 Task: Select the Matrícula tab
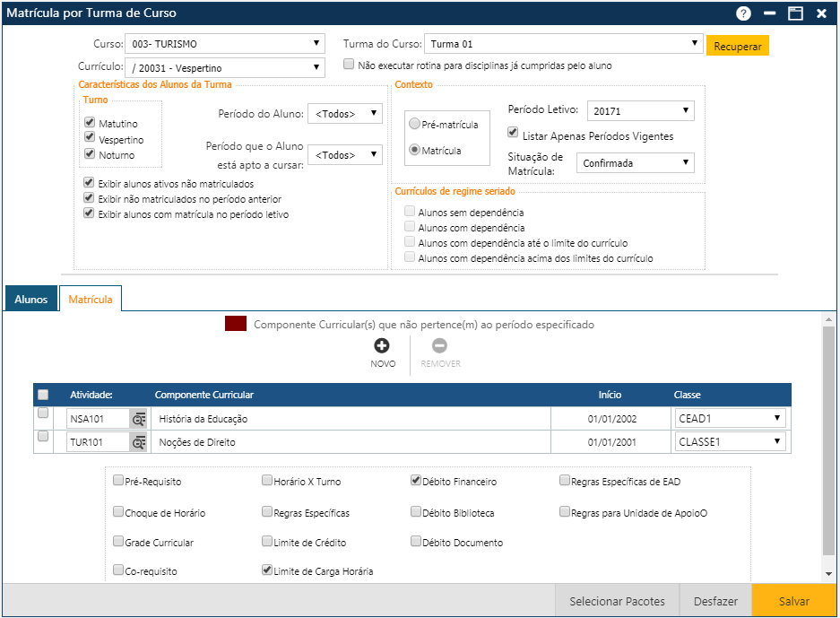[91, 300]
